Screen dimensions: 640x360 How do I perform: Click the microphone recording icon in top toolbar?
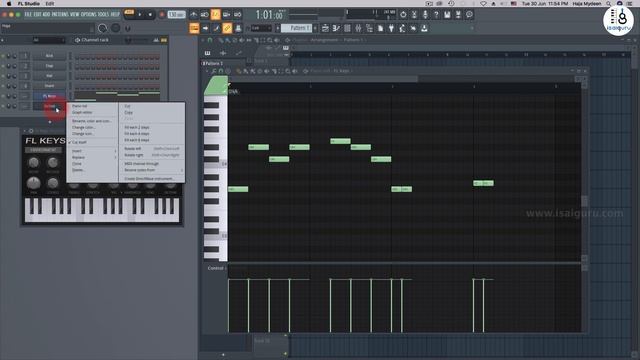tap(425, 15)
